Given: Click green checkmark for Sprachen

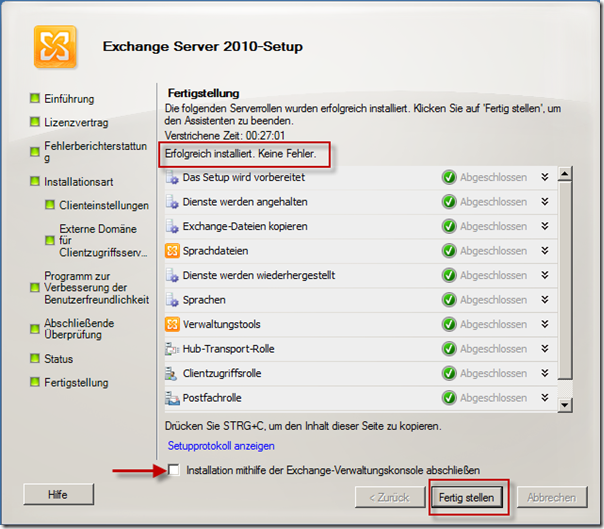Looking at the screenshot, I should (x=449, y=300).
